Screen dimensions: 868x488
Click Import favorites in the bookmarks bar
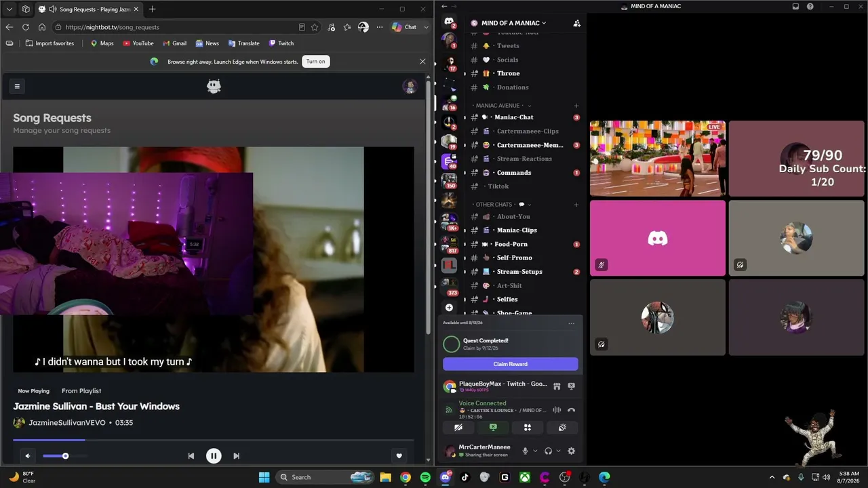(x=50, y=43)
